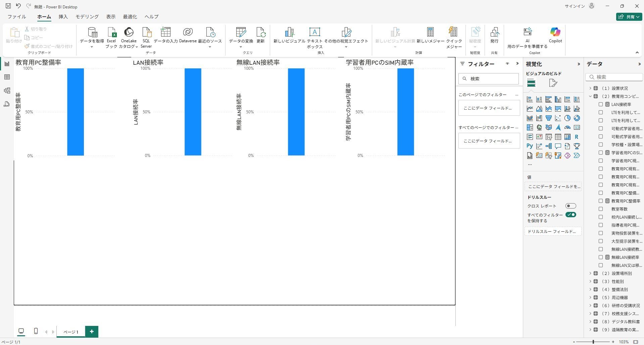
Task: Choose the funnel chart visual
Action: point(548,118)
